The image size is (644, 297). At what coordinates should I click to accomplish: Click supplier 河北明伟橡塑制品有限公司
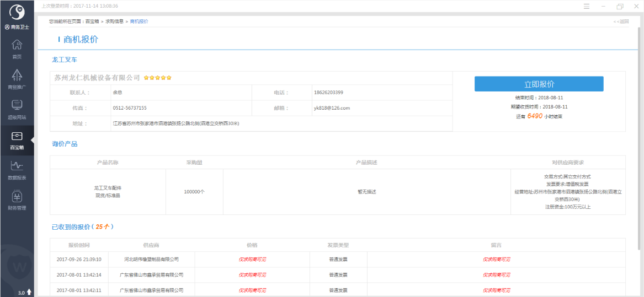[x=152, y=260]
